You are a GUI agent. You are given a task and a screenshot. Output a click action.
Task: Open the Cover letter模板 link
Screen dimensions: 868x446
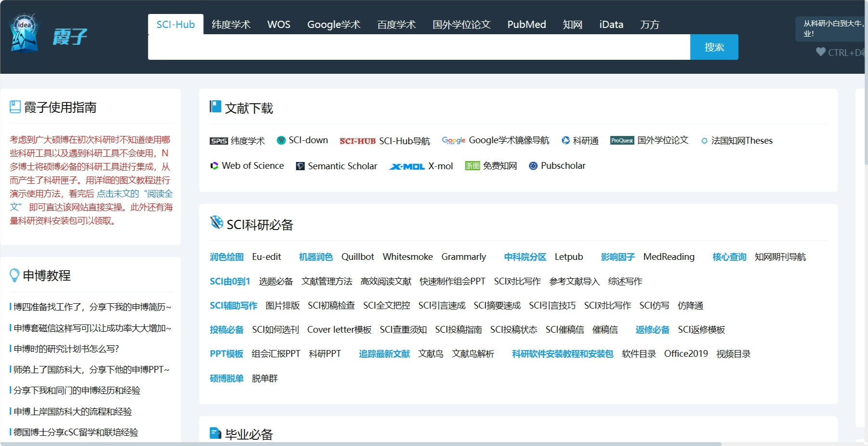(x=339, y=329)
